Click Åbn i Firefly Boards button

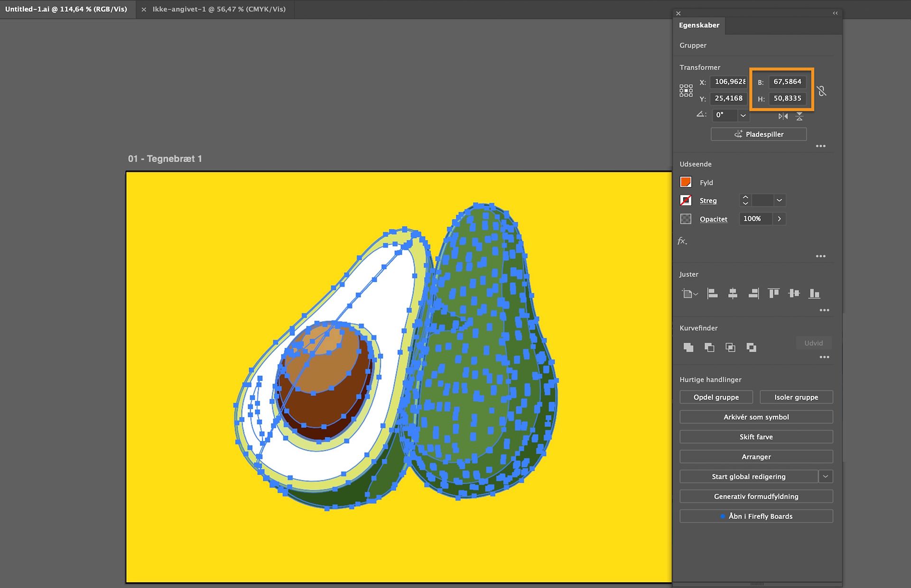click(x=756, y=516)
